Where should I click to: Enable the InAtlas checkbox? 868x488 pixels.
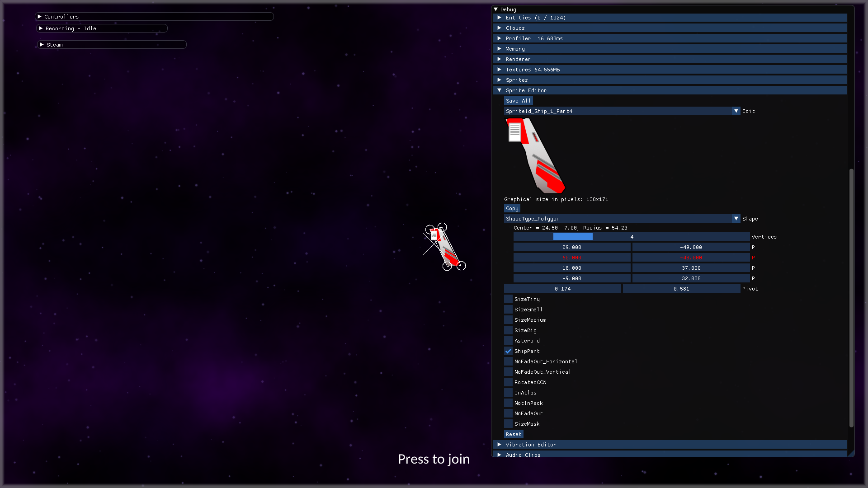click(509, 393)
